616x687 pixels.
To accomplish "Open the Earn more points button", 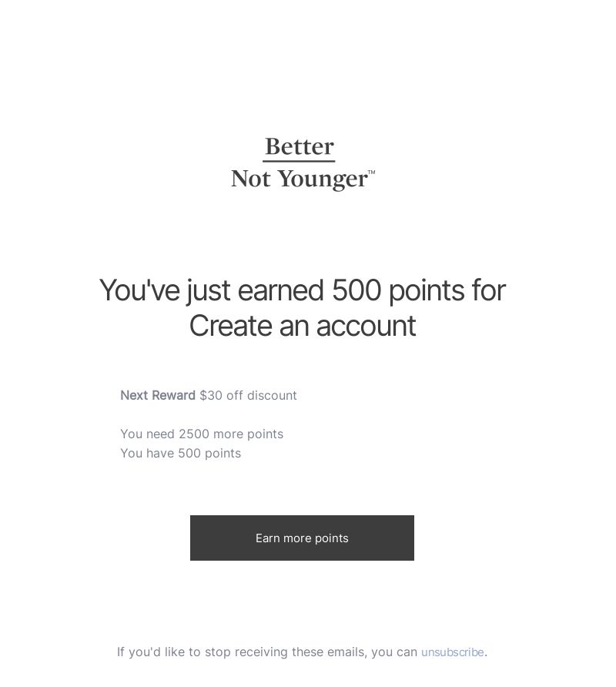I will [302, 538].
